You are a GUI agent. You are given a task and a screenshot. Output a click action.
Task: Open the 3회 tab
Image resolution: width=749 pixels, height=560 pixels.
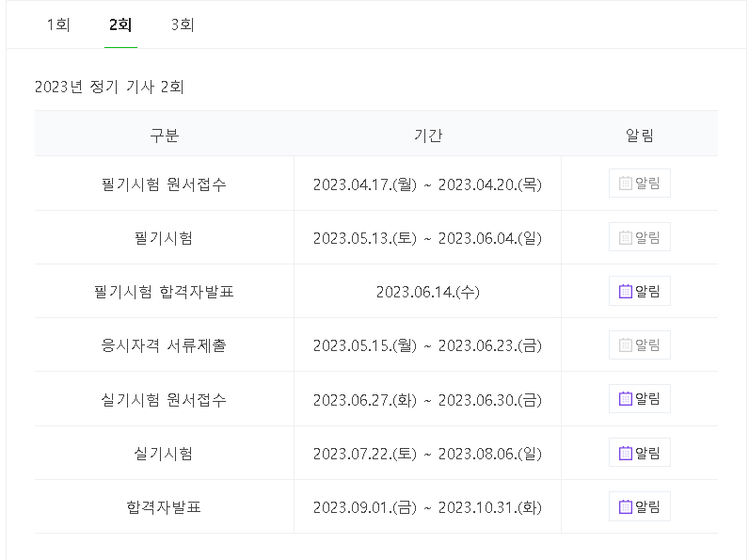pyautogui.click(x=183, y=24)
